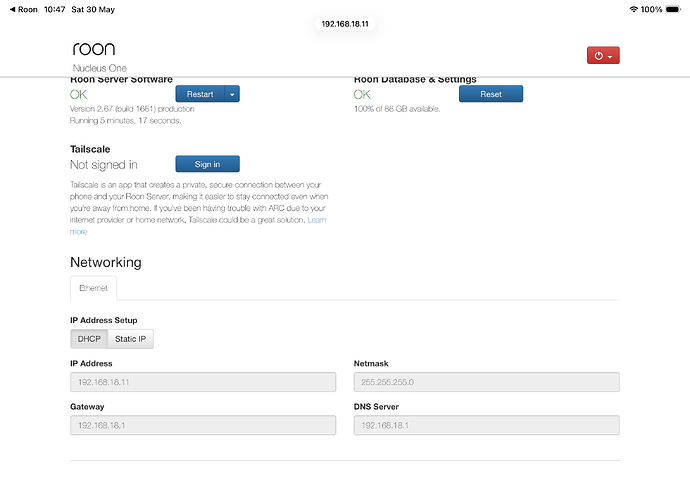Click the Restart button for Roon Server
The image size is (690, 479).
[200, 94]
